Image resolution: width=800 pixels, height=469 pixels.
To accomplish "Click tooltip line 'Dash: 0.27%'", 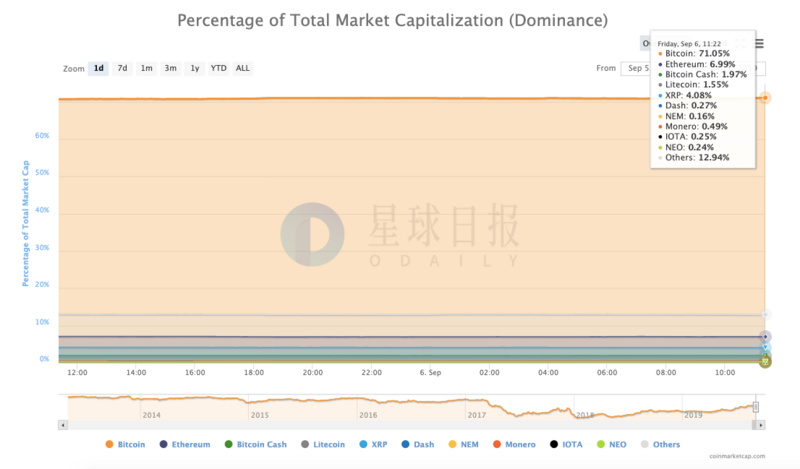I will 687,106.
